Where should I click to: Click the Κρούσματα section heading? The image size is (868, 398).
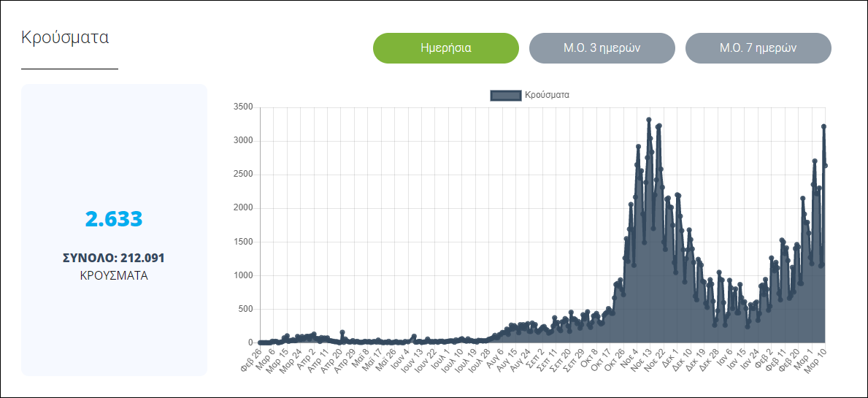(x=65, y=37)
